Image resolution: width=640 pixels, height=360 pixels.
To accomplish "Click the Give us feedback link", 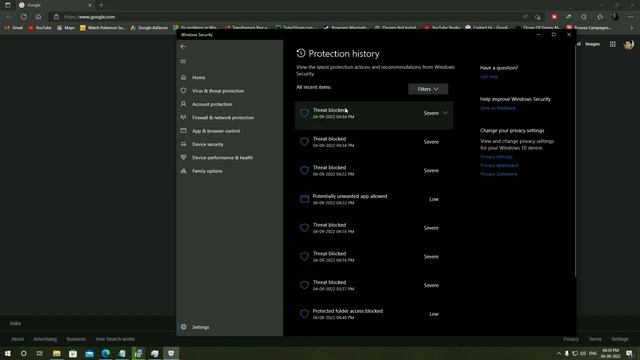I will click(x=498, y=108).
